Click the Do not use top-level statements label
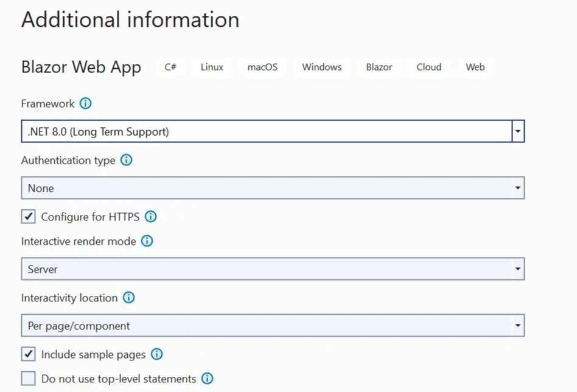Image resolution: width=577 pixels, height=392 pixels. (x=119, y=379)
